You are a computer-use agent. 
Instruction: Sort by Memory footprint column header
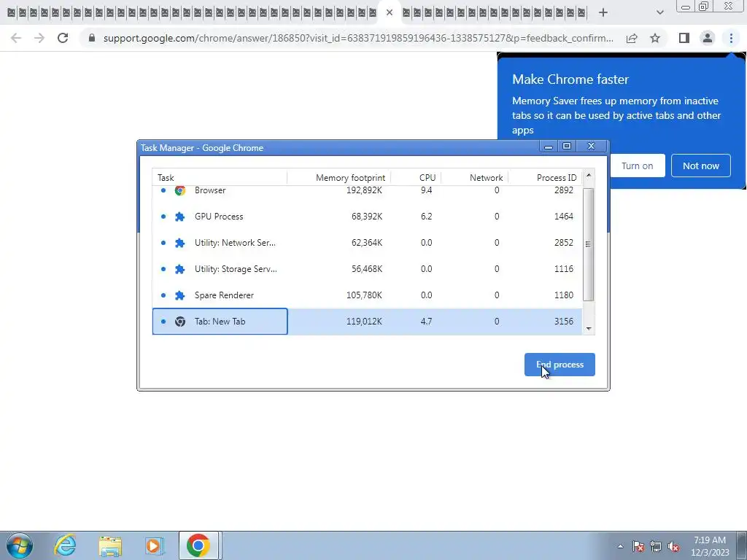click(x=338, y=178)
